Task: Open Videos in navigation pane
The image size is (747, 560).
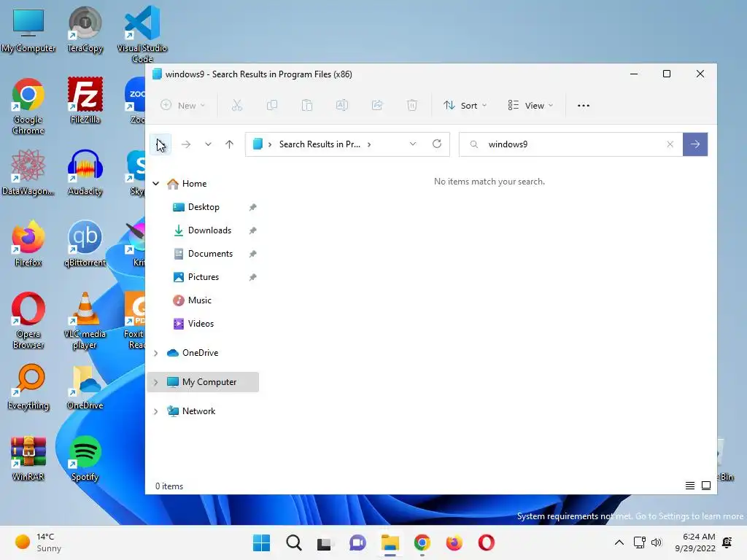Action: point(201,324)
